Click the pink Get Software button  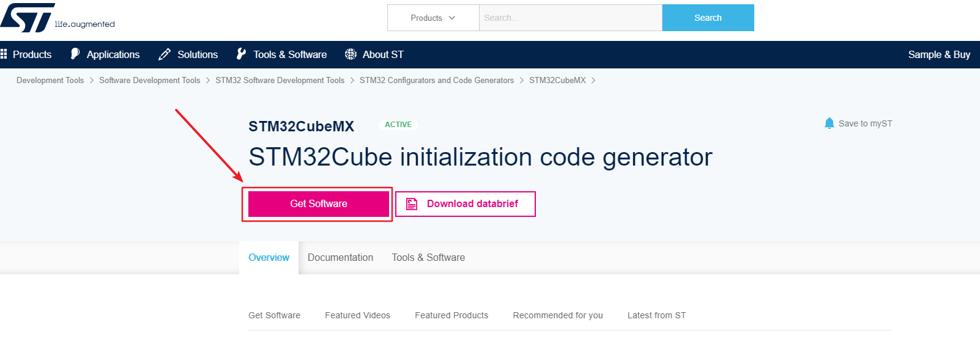click(x=319, y=204)
